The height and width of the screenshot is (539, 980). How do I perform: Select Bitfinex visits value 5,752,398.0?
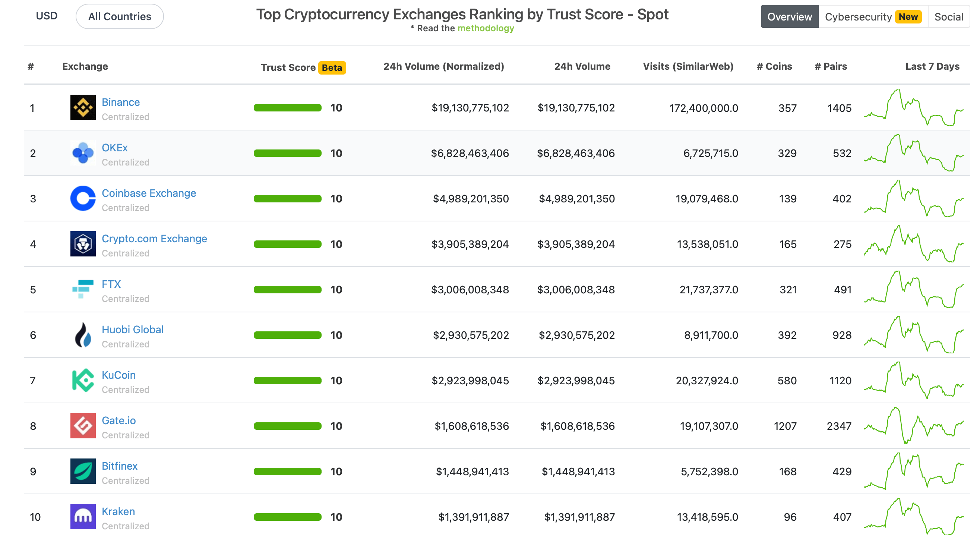(709, 472)
